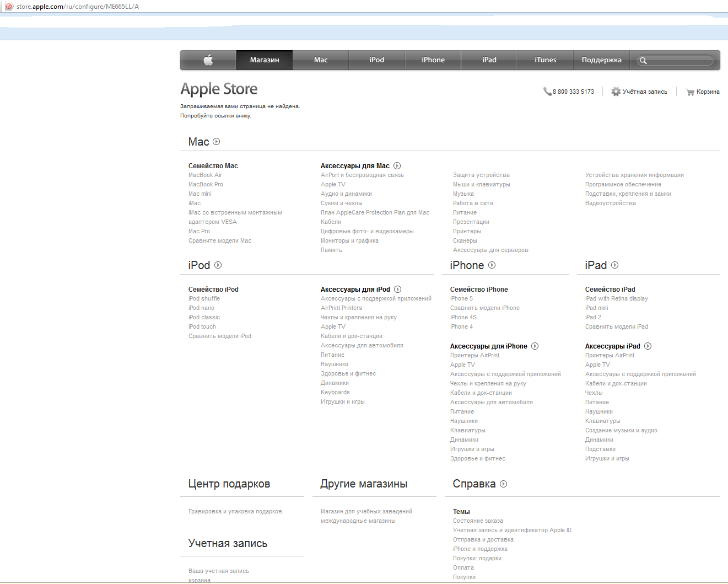Focus the search input field
The height and width of the screenshot is (584, 728).
[675, 60]
